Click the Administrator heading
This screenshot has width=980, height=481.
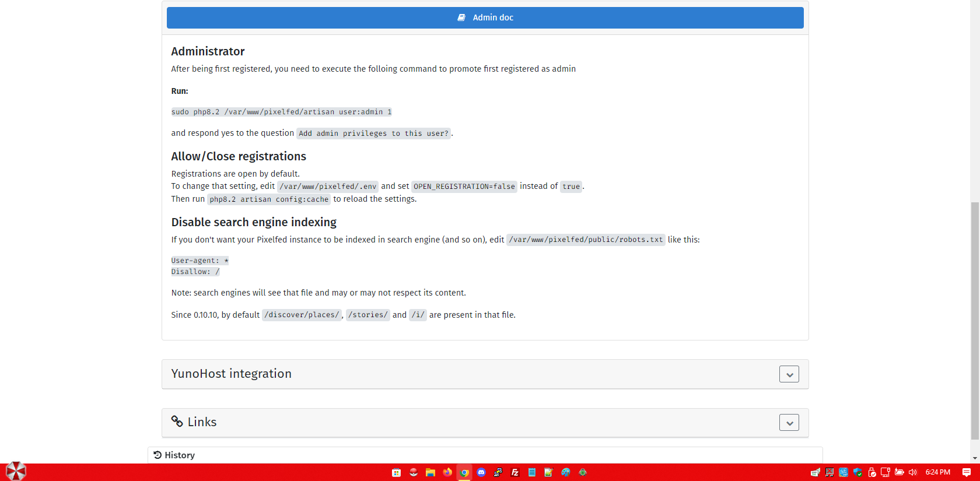208,51
